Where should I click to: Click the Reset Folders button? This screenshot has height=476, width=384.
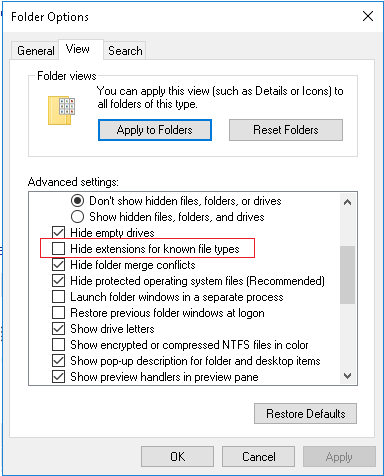286,130
